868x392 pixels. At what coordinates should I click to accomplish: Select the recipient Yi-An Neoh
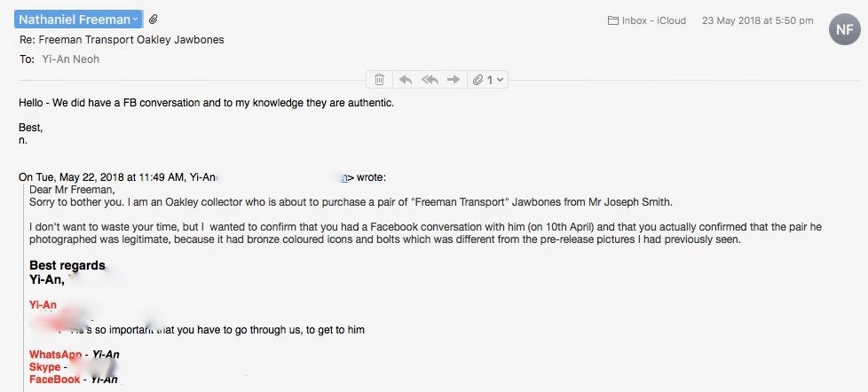tap(70, 59)
